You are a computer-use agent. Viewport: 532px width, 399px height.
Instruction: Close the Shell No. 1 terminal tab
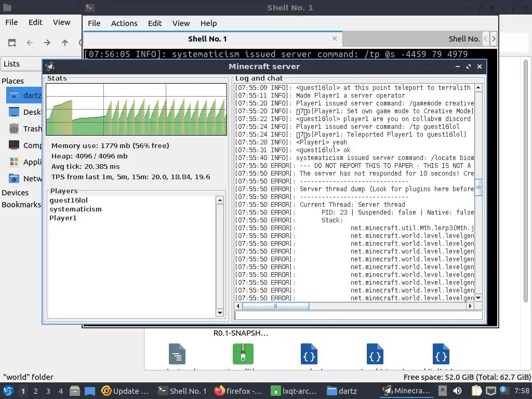click(335, 38)
